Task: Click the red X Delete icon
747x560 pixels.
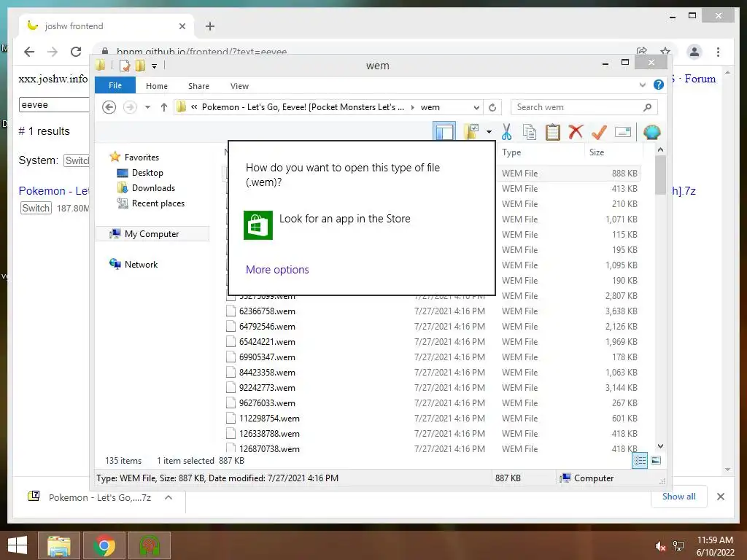Action: tap(576, 132)
